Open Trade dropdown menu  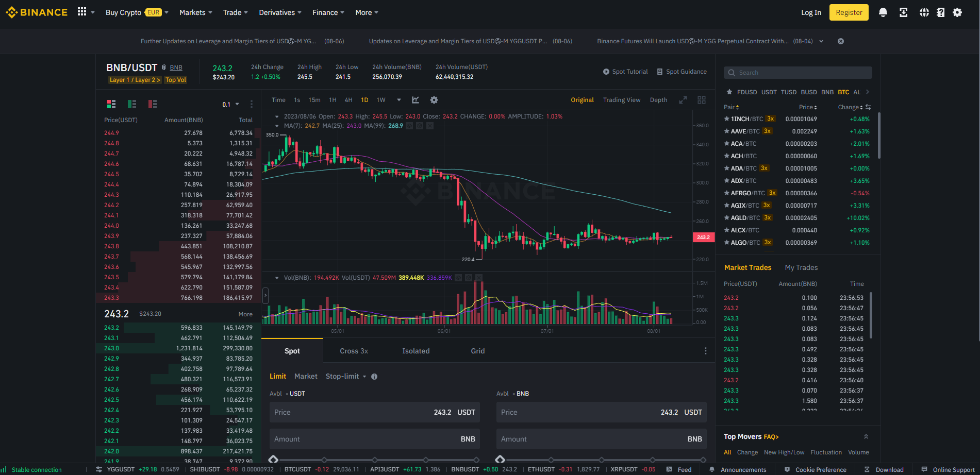235,12
